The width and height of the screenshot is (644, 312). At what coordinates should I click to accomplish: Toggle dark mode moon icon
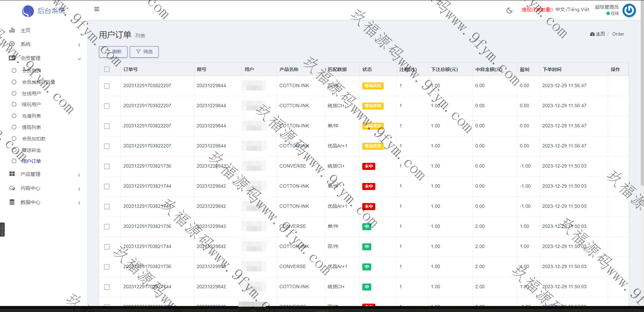coord(509,10)
